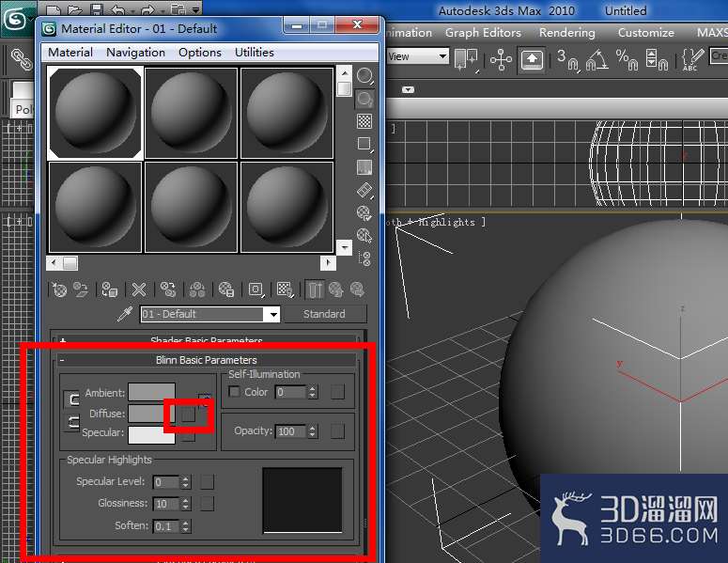Image resolution: width=728 pixels, height=563 pixels.
Task: Pick material from object with eyedropper
Action: point(125,314)
